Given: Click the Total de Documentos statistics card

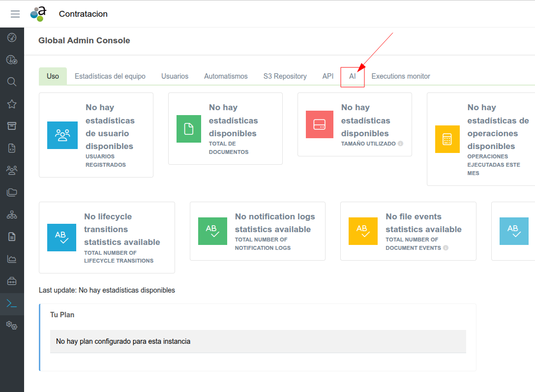Looking at the screenshot, I should pos(225,128).
